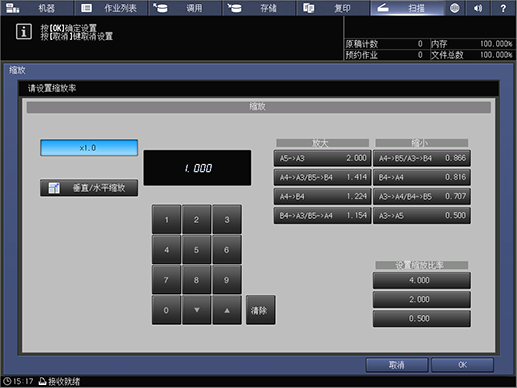
Task: Select the x1.0 zoom button
Action: (89, 148)
